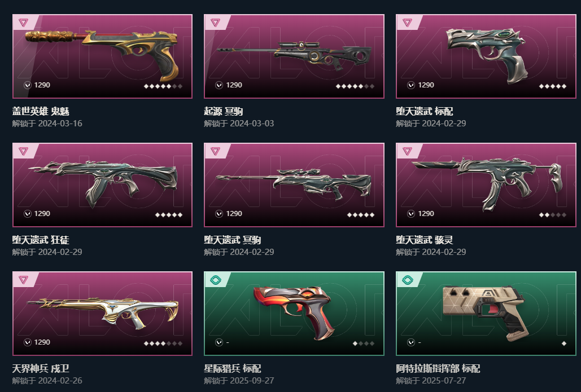
Task: View the 堕天遗武 冥驹 sniper skin image
Action: (294, 184)
